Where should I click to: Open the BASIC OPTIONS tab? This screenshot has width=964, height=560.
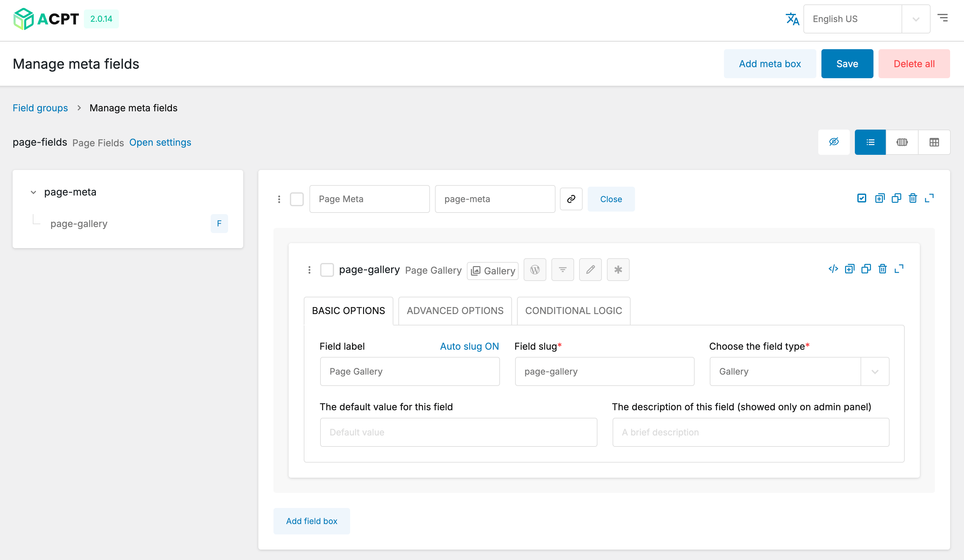pyautogui.click(x=349, y=311)
